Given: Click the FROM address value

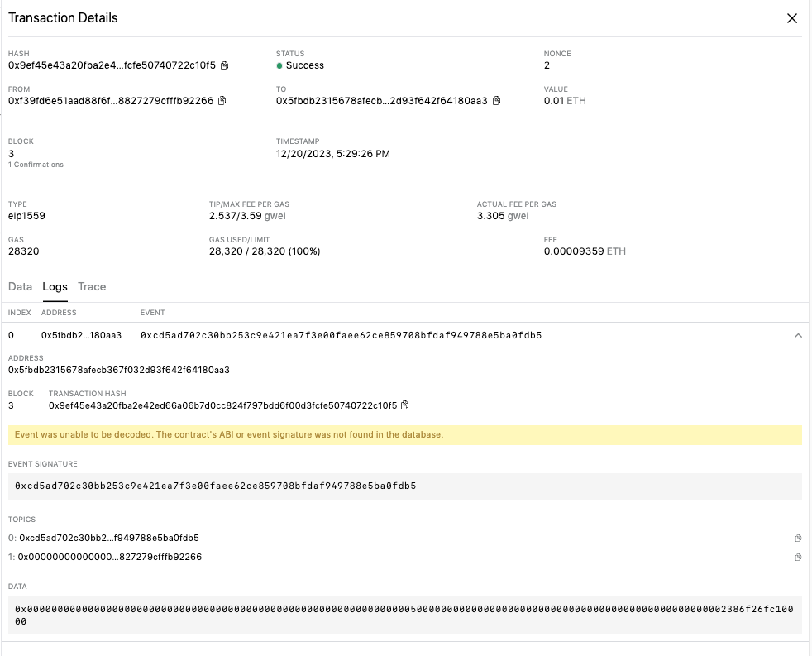Looking at the screenshot, I should [x=112, y=100].
